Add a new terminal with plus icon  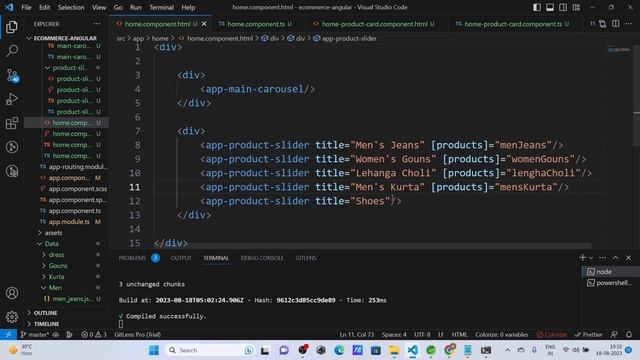[x=582, y=258]
